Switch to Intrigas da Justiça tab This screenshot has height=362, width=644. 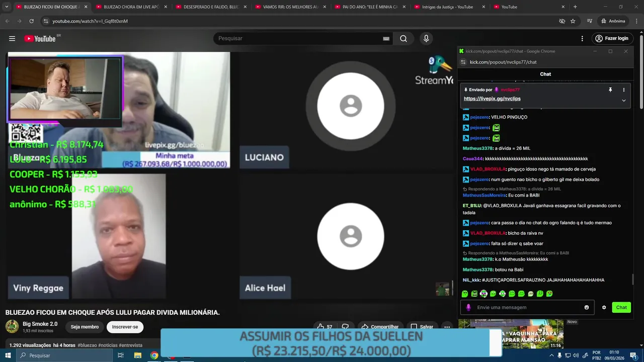pyautogui.click(x=449, y=7)
